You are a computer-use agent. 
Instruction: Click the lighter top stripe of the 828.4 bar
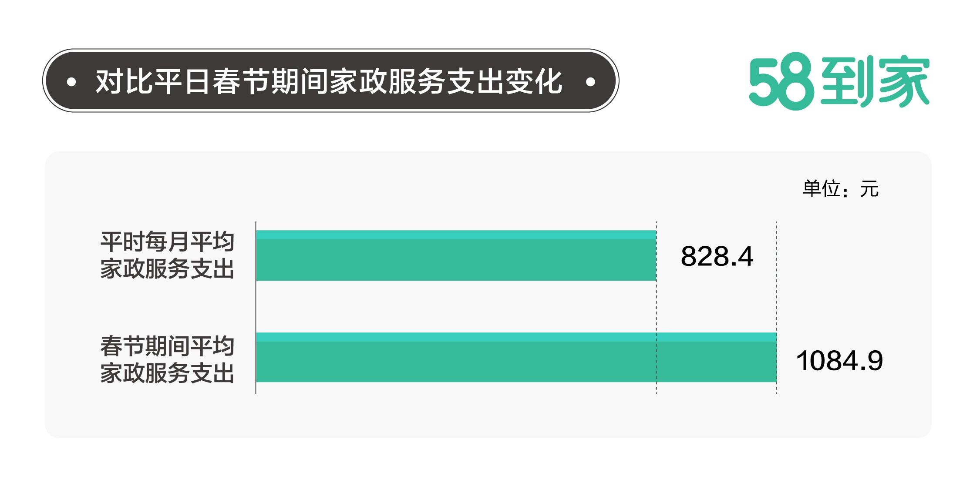pyautogui.click(x=456, y=235)
